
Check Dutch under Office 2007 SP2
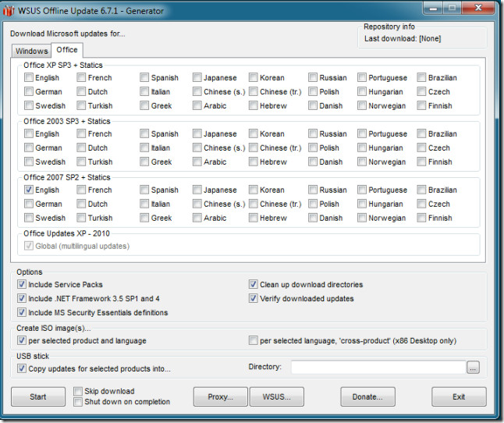81,204
